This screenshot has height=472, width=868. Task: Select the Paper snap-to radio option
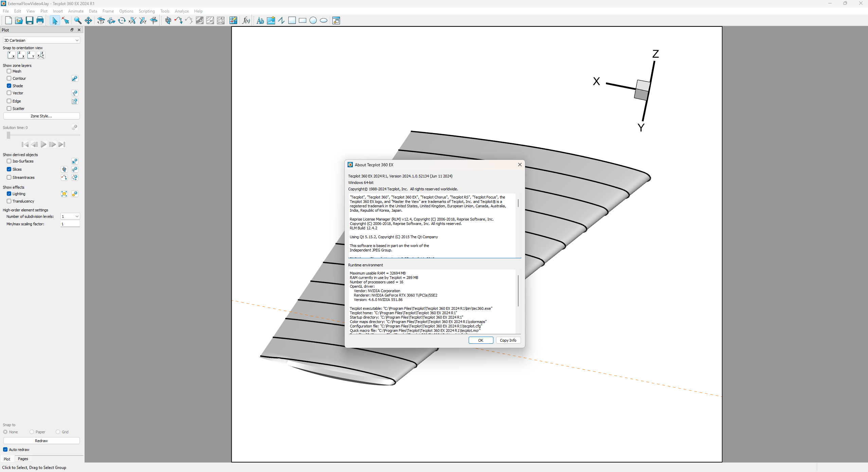(32, 432)
